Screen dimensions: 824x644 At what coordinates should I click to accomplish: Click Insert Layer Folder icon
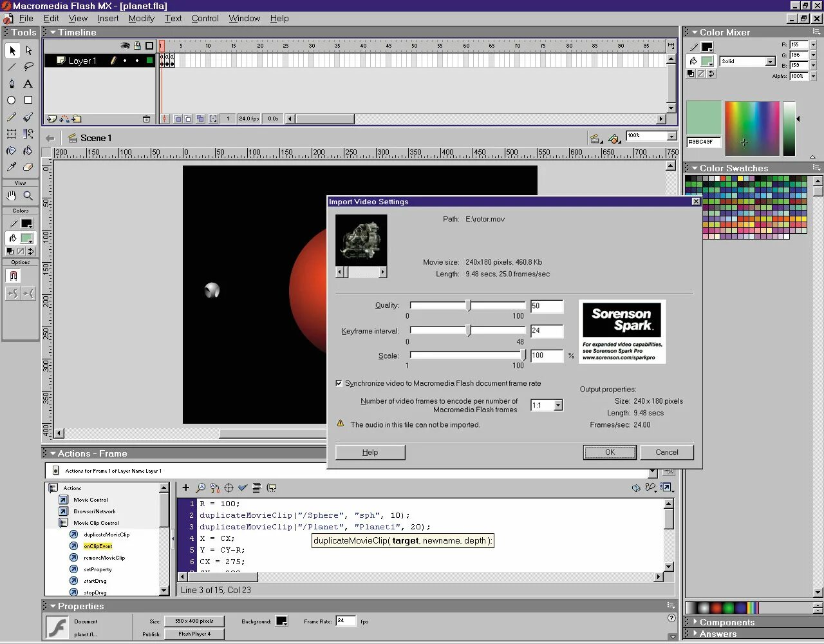(x=77, y=119)
